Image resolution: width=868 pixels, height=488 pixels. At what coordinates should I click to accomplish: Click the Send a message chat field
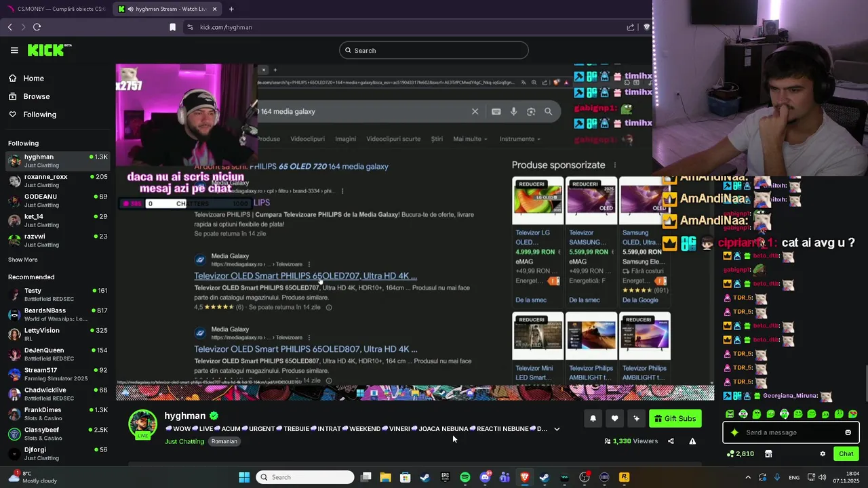pyautogui.click(x=790, y=432)
